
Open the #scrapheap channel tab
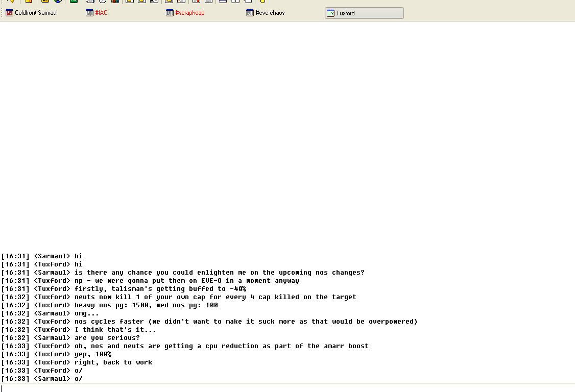[185, 13]
